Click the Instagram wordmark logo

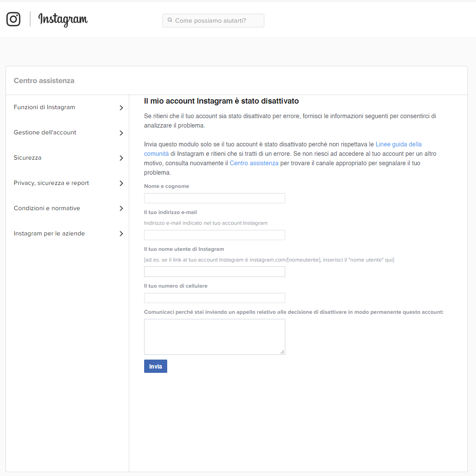pyautogui.click(x=63, y=19)
